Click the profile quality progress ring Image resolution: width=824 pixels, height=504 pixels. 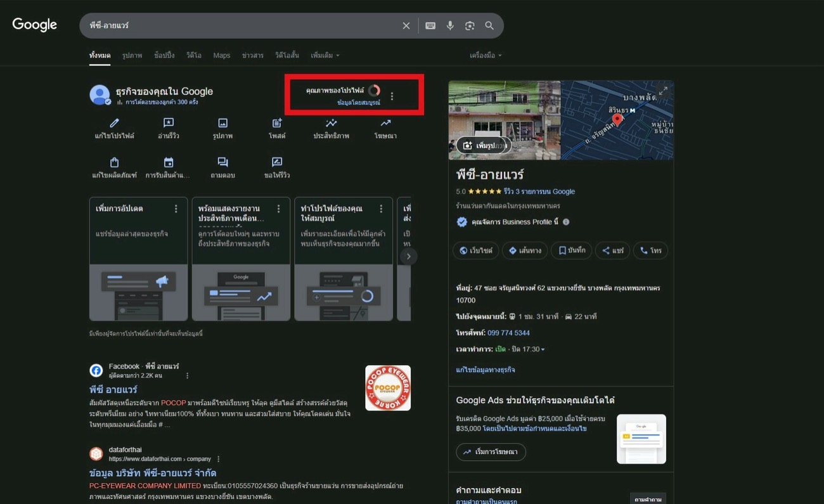pos(374,91)
